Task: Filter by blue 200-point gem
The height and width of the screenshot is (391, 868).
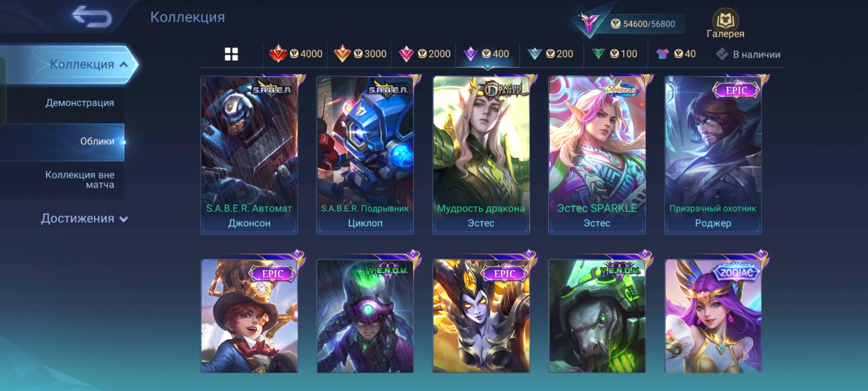Action: [x=550, y=54]
